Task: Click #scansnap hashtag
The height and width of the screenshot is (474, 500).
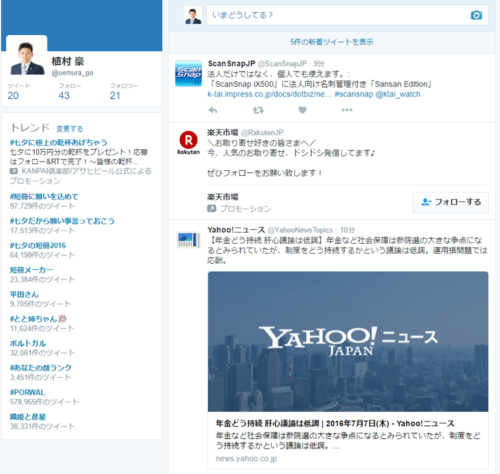Action: point(354,94)
